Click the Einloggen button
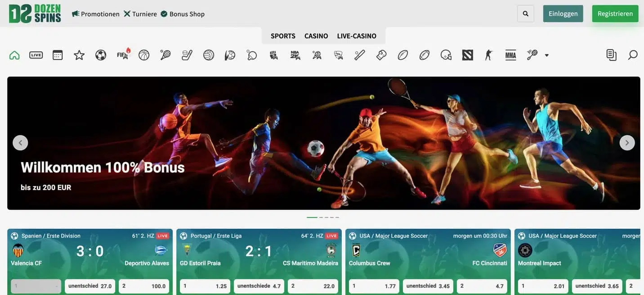The image size is (644, 295). click(x=563, y=14)
